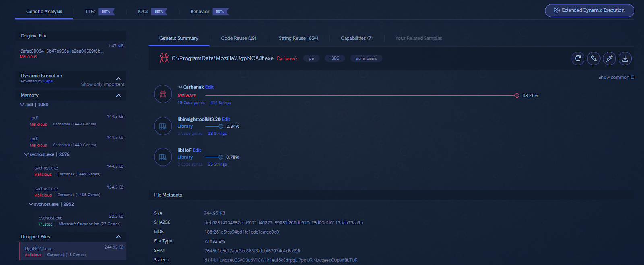This screenshot has height=265, width=644.
Task: Open Your Related Samples tab
Action: click(x=419, y=38)
